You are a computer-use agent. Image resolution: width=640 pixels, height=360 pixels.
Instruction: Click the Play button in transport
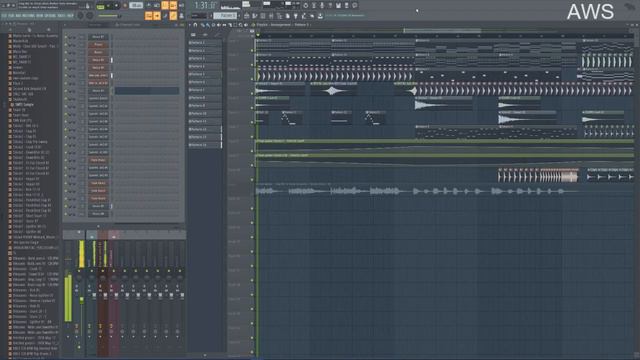109,6
